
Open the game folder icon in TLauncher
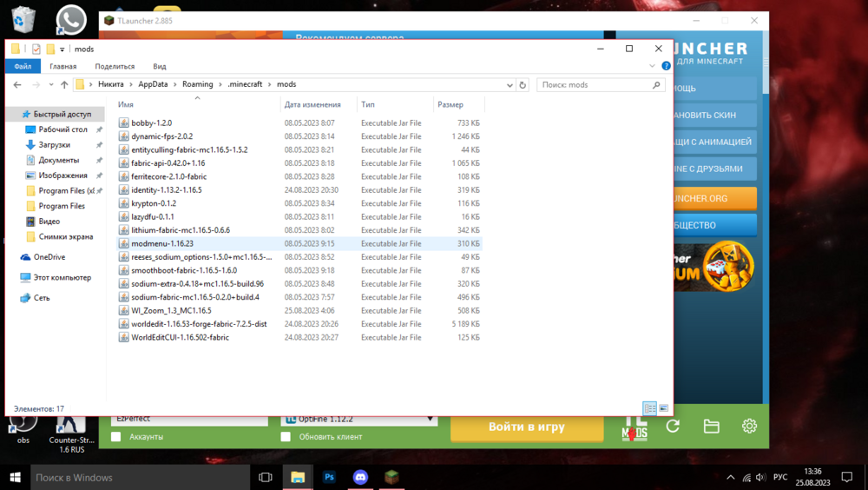(x=712, y=426)
